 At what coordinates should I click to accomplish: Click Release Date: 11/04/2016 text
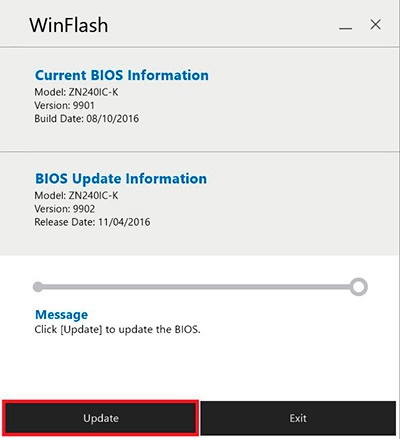(x=92, y=222)
